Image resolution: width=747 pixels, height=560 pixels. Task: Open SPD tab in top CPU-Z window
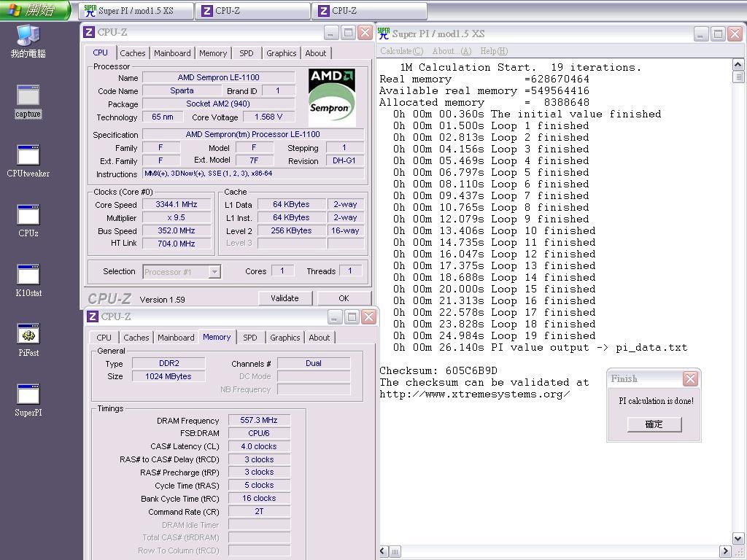(x=247, y=53)
